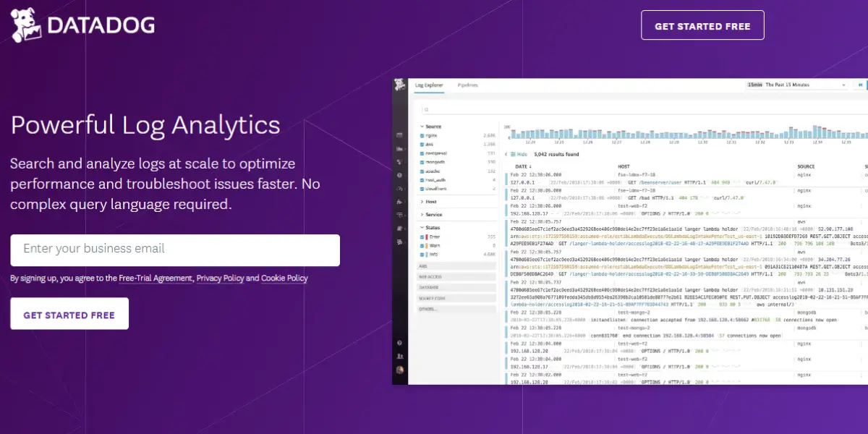
Task: Open the Cookie Policy link
Action: coord(284,278)
